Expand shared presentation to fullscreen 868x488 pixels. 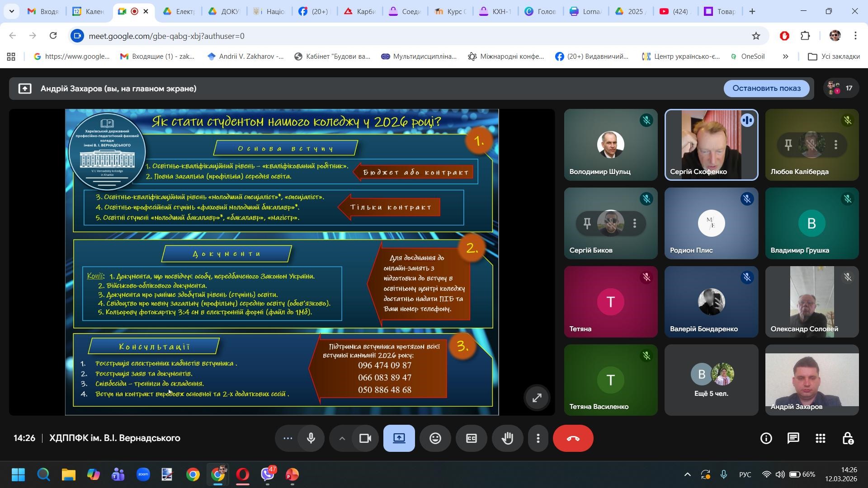click(537, 398)
